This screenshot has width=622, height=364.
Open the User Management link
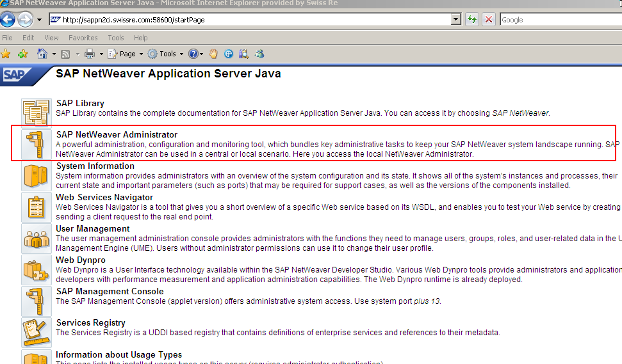point(92,228)
